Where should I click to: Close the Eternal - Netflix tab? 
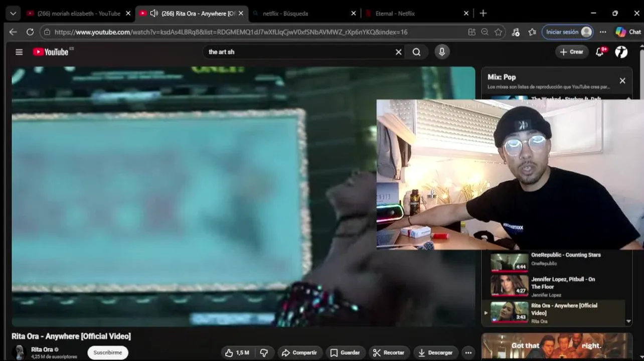click(466, 14)
